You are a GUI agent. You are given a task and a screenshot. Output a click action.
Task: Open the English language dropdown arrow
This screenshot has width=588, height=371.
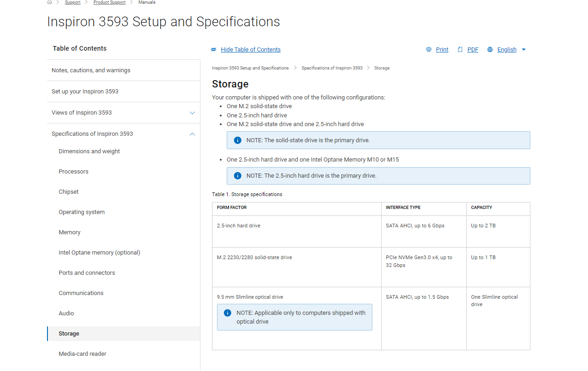523,50
